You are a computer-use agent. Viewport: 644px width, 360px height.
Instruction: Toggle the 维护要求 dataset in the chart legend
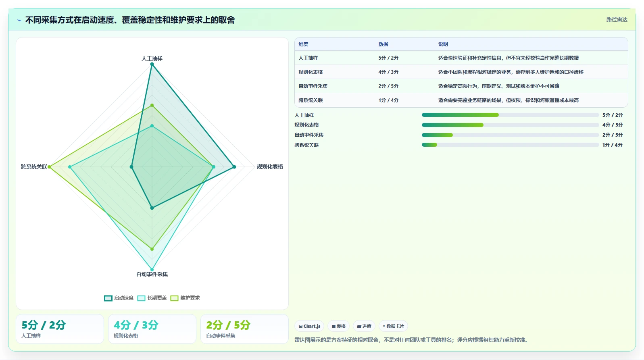[185, 298]
